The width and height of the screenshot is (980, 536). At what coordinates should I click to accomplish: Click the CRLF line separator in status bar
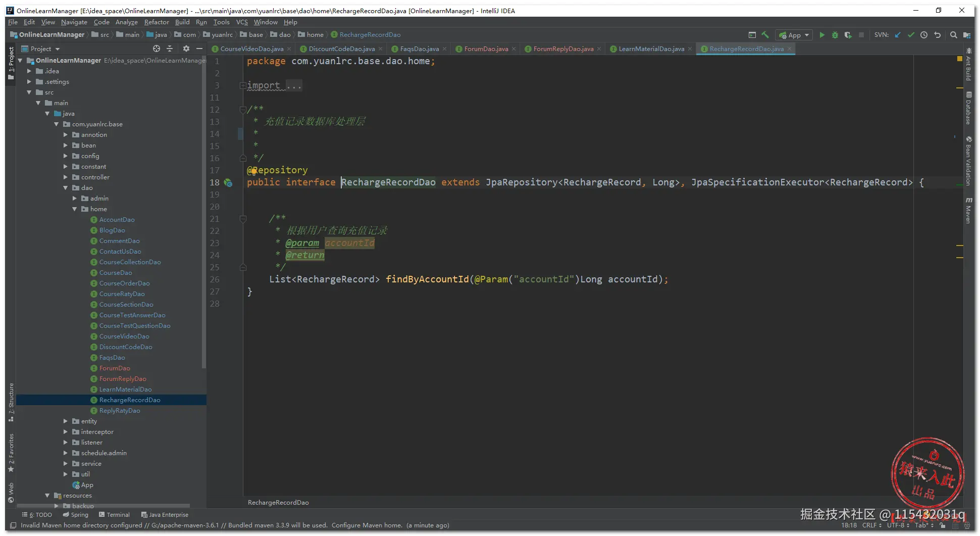(872, 525)
